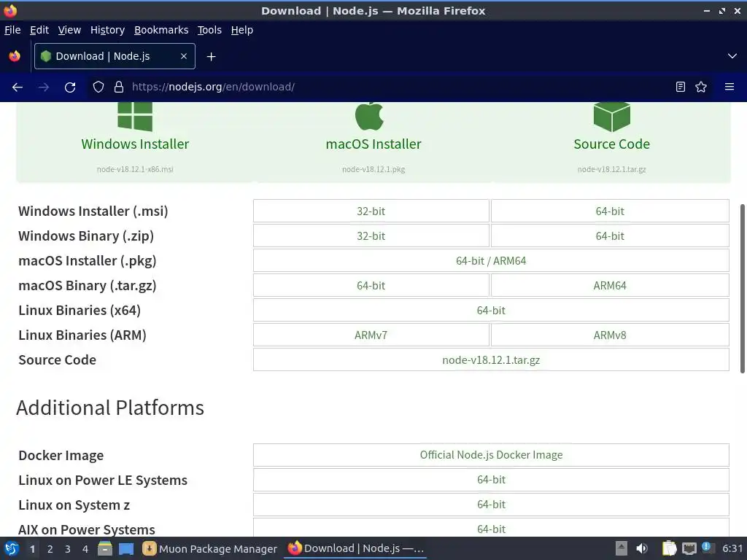
Task: Switch to workspace 4
Action: (85, 548)
